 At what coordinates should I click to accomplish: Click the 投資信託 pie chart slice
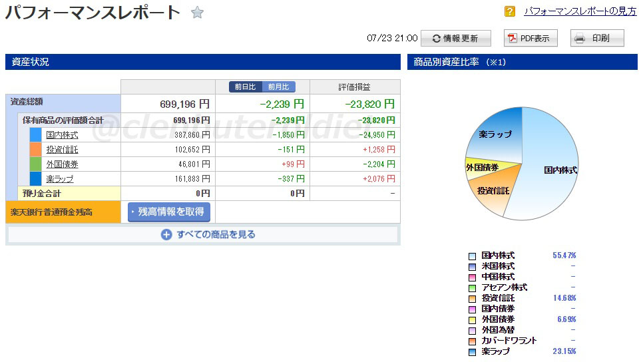(493, 191)
